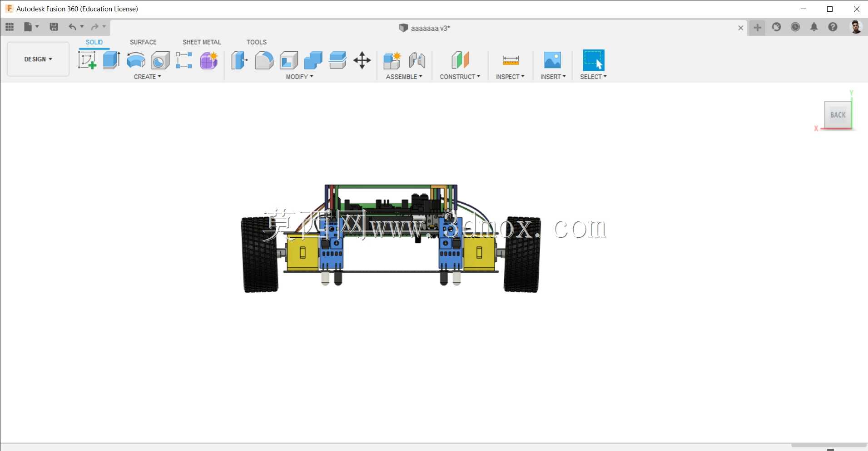Select the Offset Plane construct tool
Viewport: 868px width, 451px height.
460,60
